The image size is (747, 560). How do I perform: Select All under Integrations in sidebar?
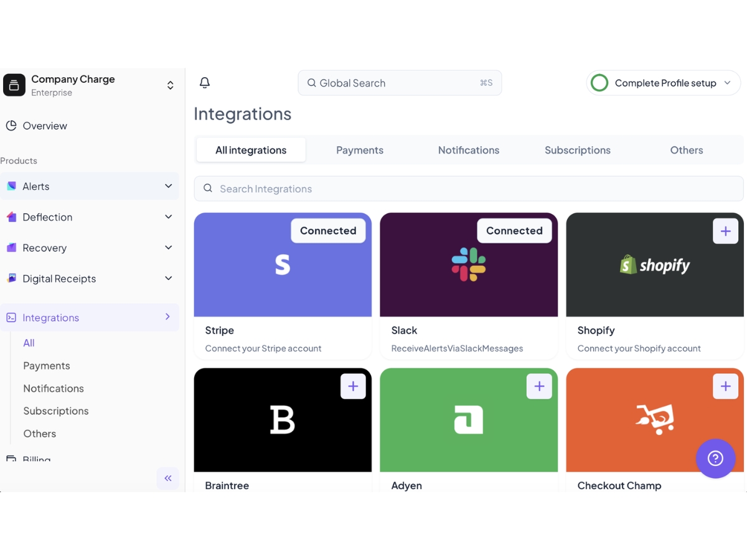point(29,343)
